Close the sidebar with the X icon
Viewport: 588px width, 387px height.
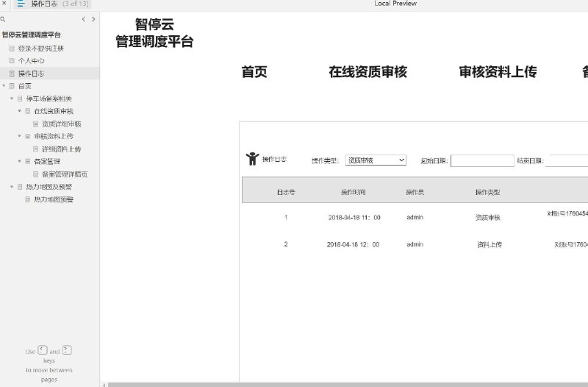pos(4,3)
